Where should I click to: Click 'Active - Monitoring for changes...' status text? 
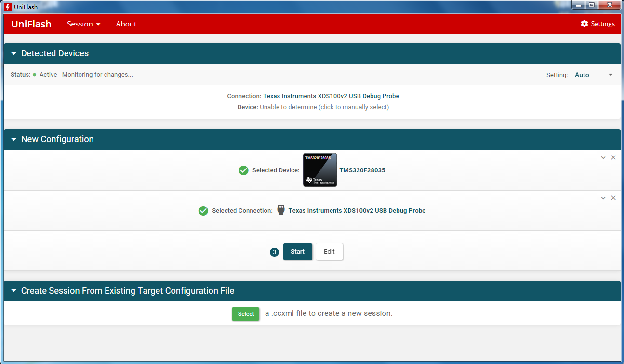86,75
